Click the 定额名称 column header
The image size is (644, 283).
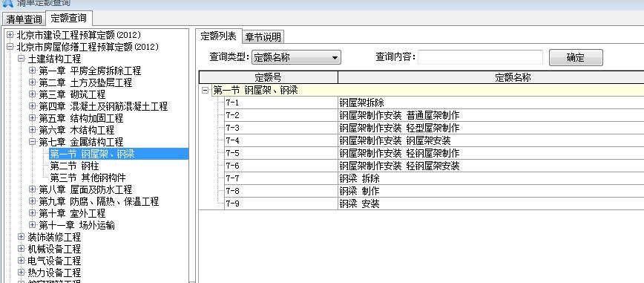[x=513, y=77]
